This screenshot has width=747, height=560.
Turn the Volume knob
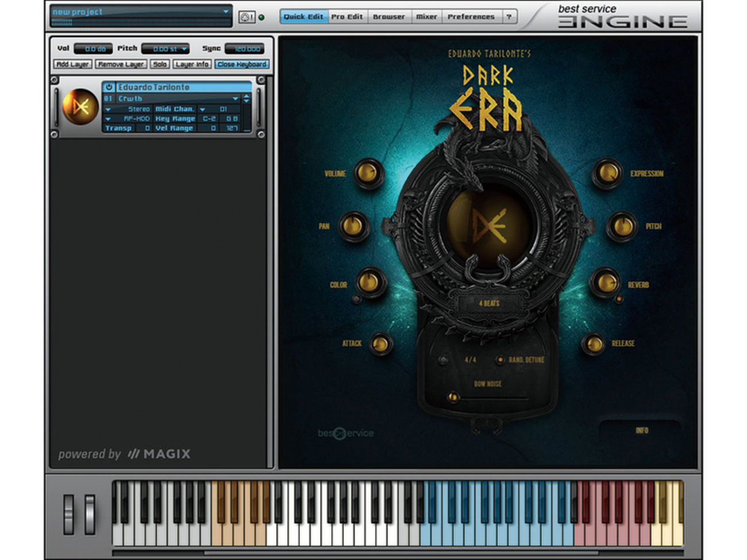tap(368, 173)
